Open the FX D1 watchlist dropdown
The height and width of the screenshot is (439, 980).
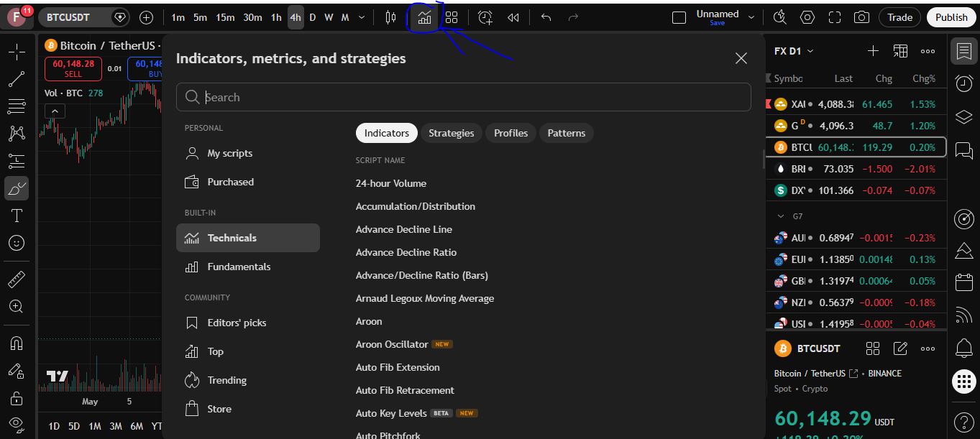pyautogui.click(x=794, y=51)
